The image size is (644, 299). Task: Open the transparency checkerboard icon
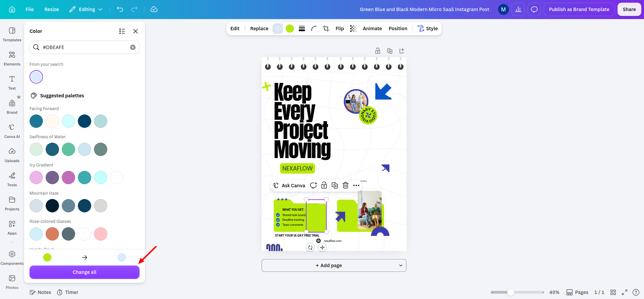coord(353,29)
